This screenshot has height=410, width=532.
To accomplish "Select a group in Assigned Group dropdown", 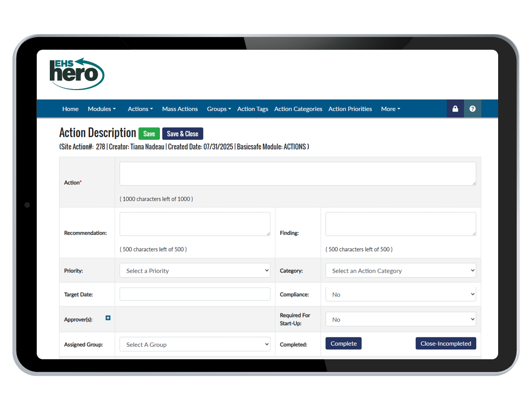I will point(195,344).
